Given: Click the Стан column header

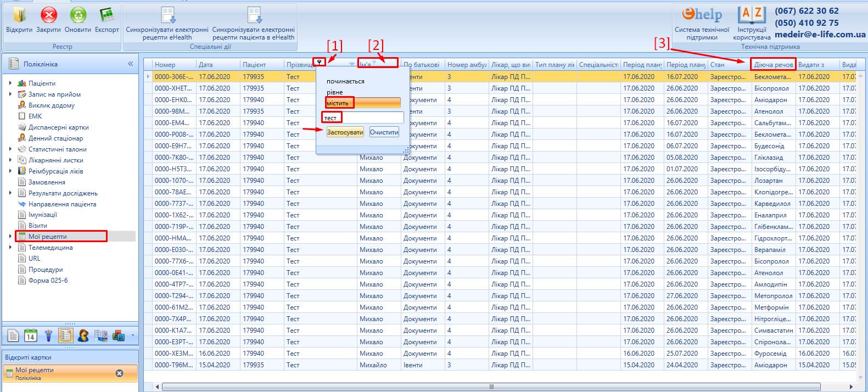Looking at the screenshot, I should point(730,64).
